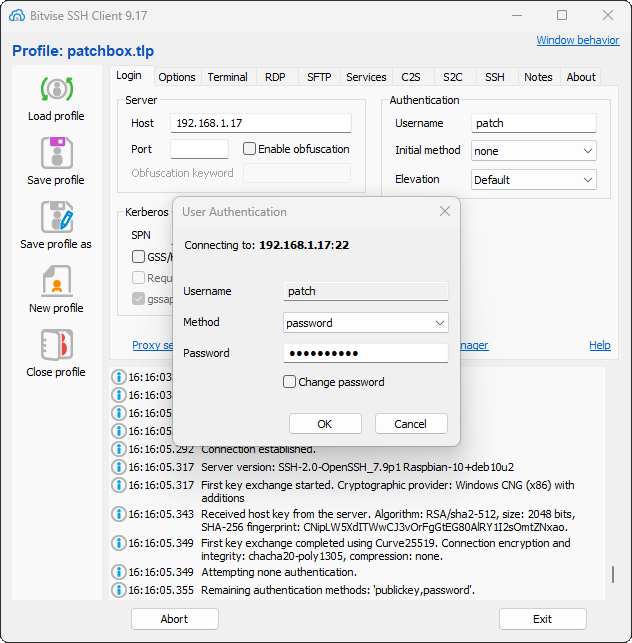Image resolution: width=632 pixels, height=643 pixels.
Task: Click the Proxy settings link
Action: 153,345
